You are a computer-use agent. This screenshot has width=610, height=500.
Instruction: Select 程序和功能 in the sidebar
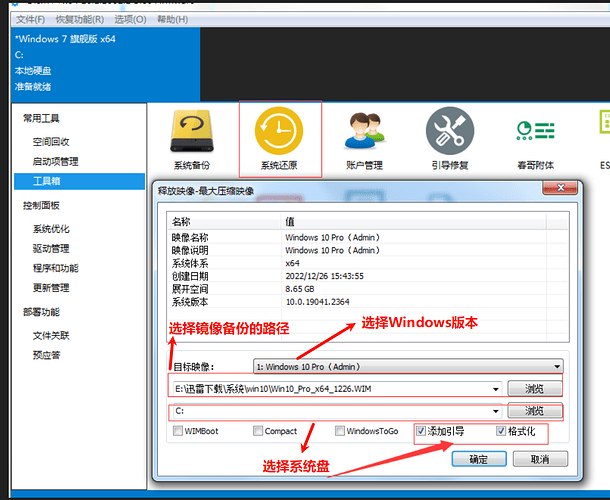(56, 268)
